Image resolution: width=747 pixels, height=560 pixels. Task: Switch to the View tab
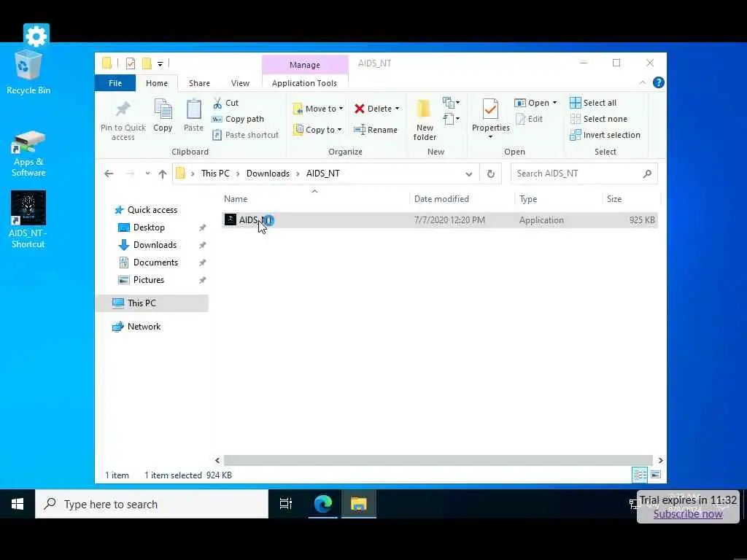coord(240,83)
